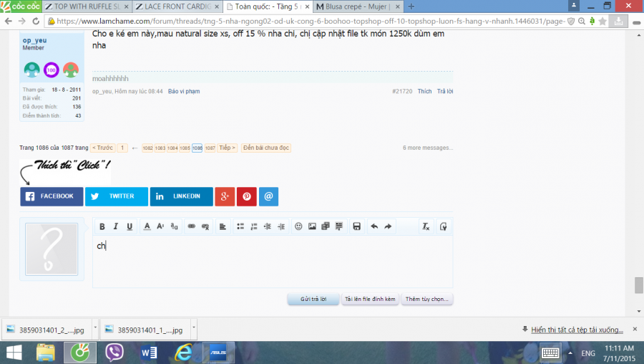This screenshot has height=364, width=644.
Task: Expand options for first downloaded jpg
Action: coord(95,330)
